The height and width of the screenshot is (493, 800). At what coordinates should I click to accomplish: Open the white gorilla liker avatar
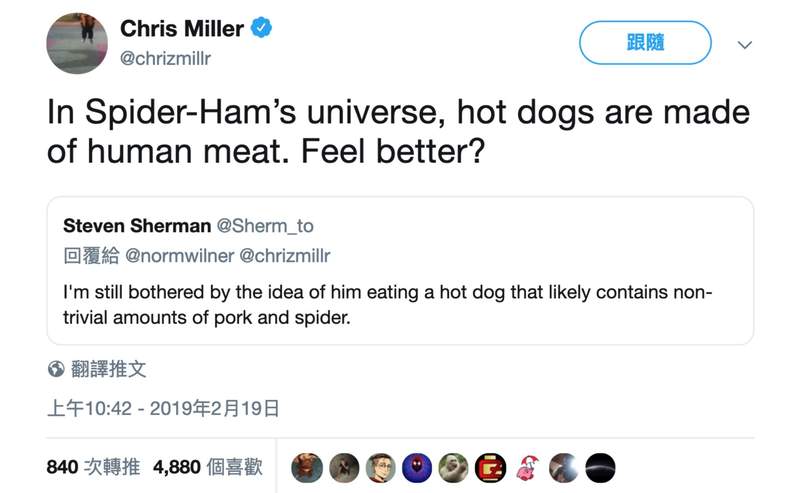453,467
